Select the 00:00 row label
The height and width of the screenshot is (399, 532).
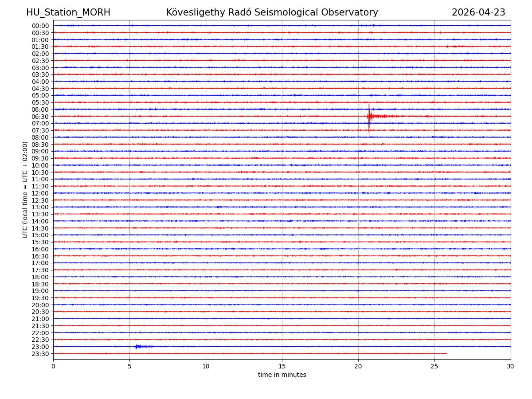pos(40,26)
